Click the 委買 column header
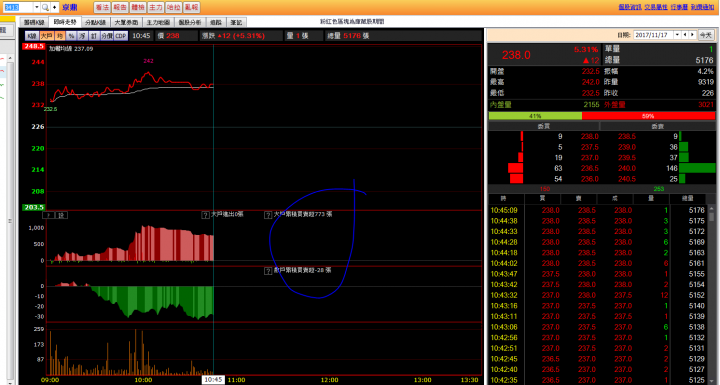The image size is (720, 385). tap(544, 126)
